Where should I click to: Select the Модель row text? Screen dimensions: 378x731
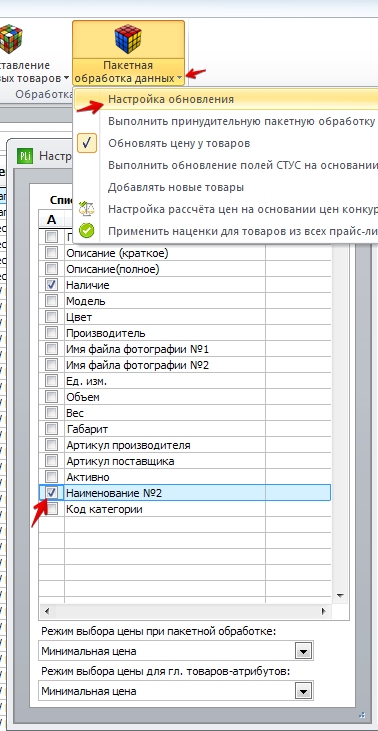[x=86, y=301]
